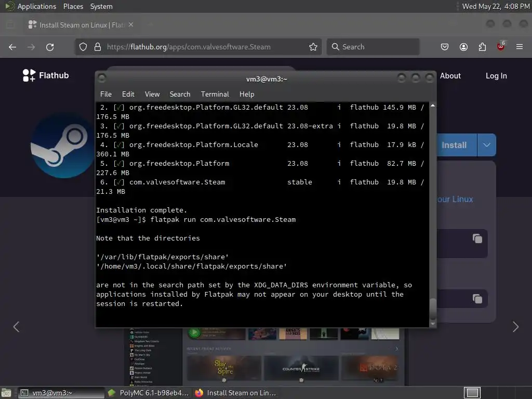
Task: Switch to vm3@vm3 terminal taskbar button
Action: tap(61, 393)
